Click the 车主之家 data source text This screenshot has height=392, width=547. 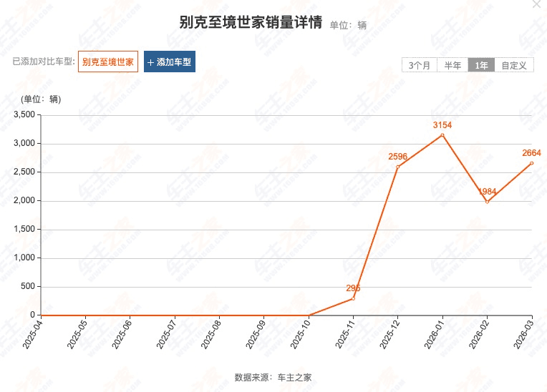pyautogui.click(x=296, y=377)
